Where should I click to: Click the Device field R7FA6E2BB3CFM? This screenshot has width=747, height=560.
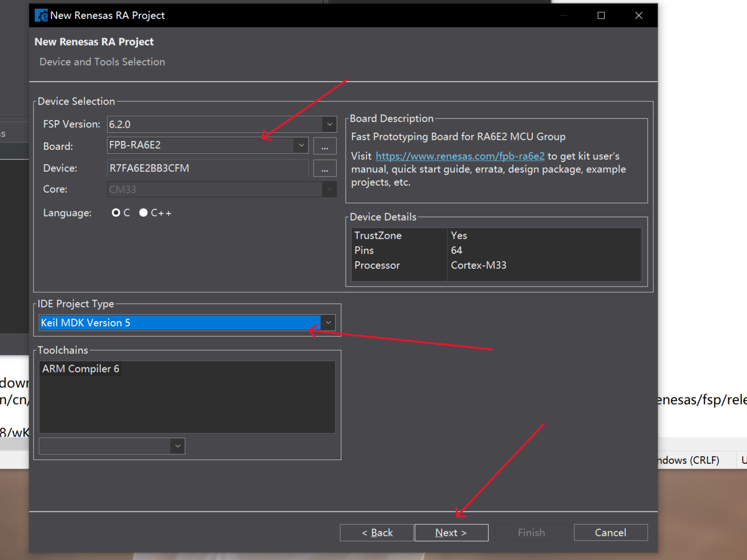[x=207, y=169]
